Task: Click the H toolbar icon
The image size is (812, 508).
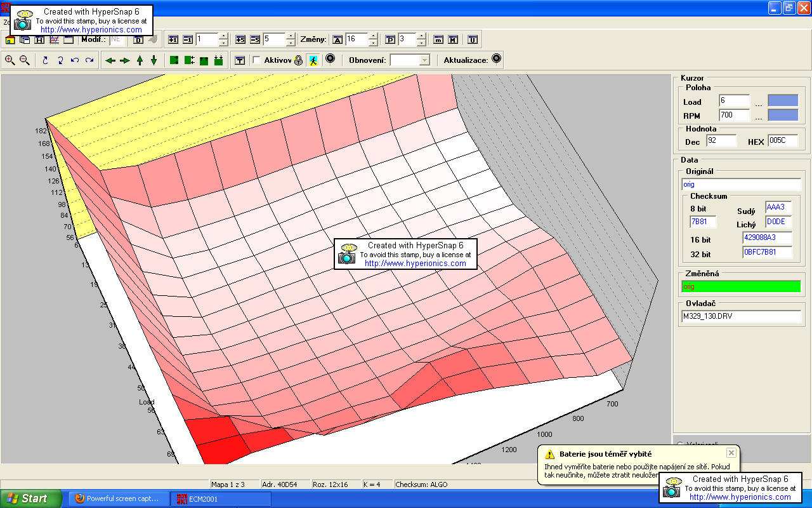Action: pyautogui.click(x=39, y=39)
